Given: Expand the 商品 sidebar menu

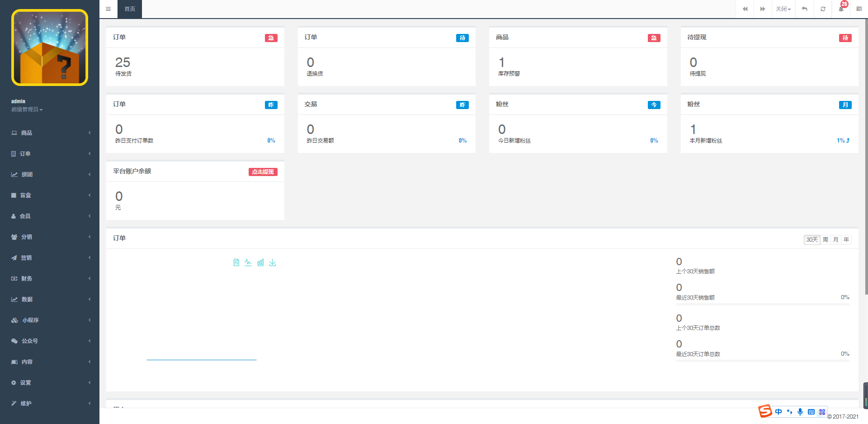Looking at the screenshot, I should pos(50,133).
